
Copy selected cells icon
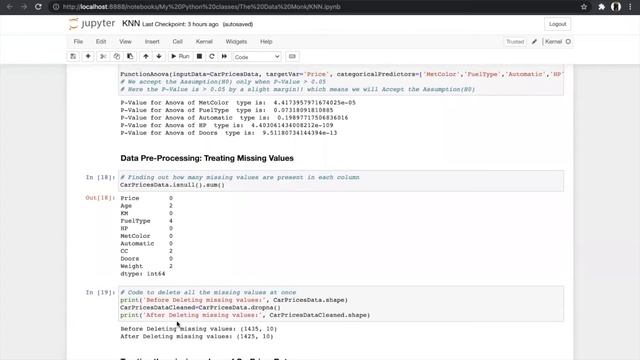117,57
